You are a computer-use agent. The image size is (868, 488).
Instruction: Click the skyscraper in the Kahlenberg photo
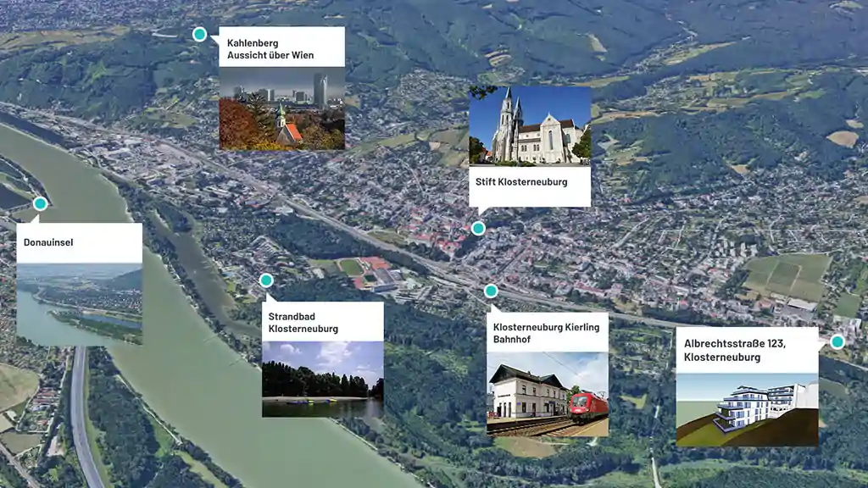tap(320, 89)
